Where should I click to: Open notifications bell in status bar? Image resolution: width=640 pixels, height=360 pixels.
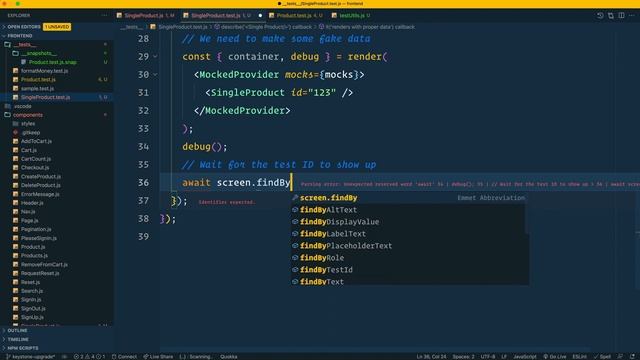(x=632, y=357)
